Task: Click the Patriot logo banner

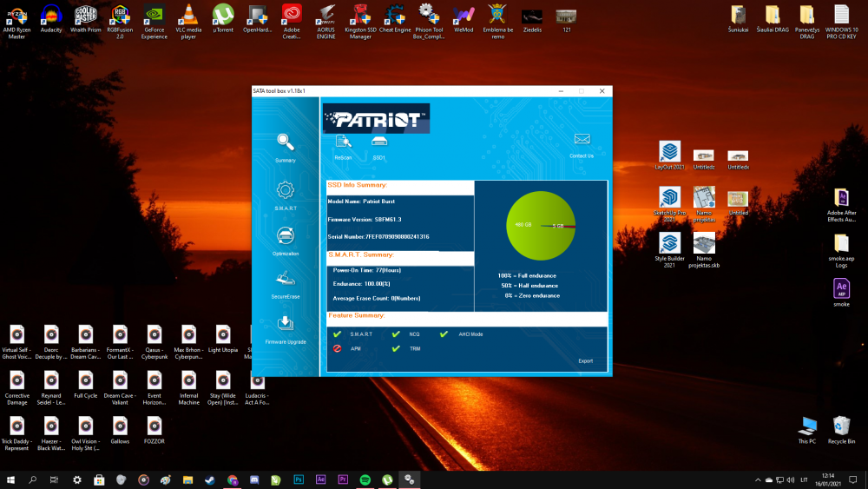Action: point(376,118)
